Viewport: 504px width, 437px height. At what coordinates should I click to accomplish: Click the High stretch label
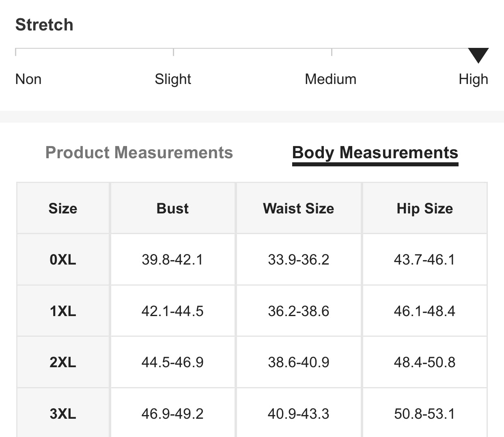pos(473,79)
